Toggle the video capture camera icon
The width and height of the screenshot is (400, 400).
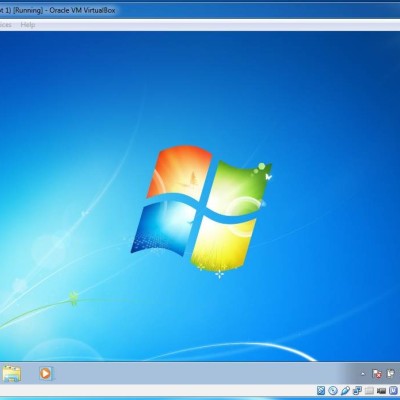[x=381, y=391]
